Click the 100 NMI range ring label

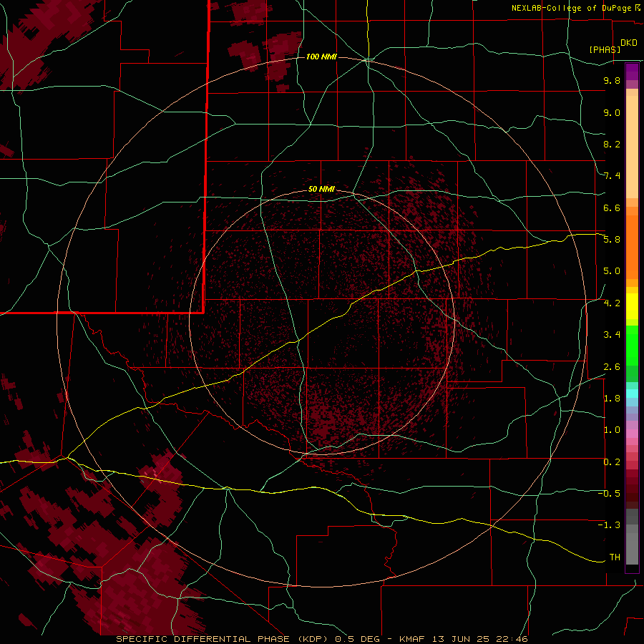coord(321,57)
